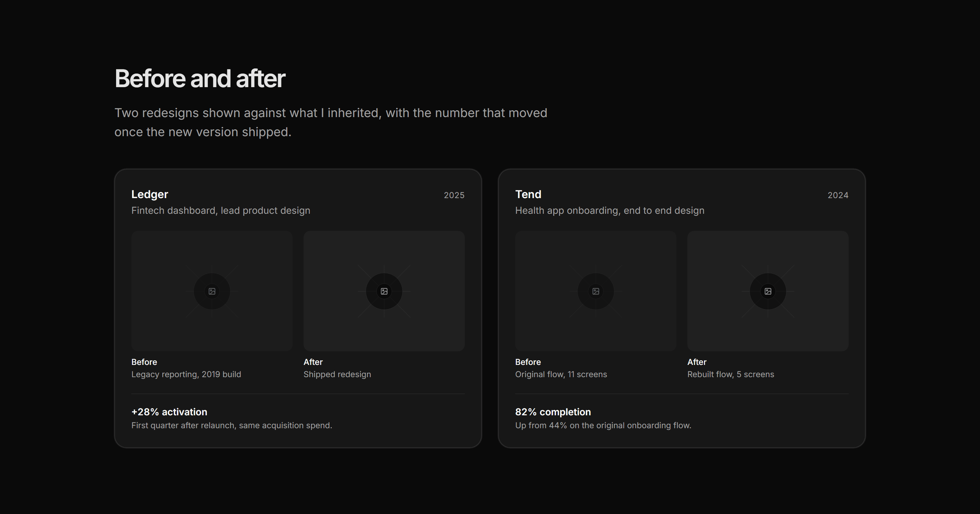980x514 pixels.
Task: Click the After label under Tend
Action: click(697, 362)
